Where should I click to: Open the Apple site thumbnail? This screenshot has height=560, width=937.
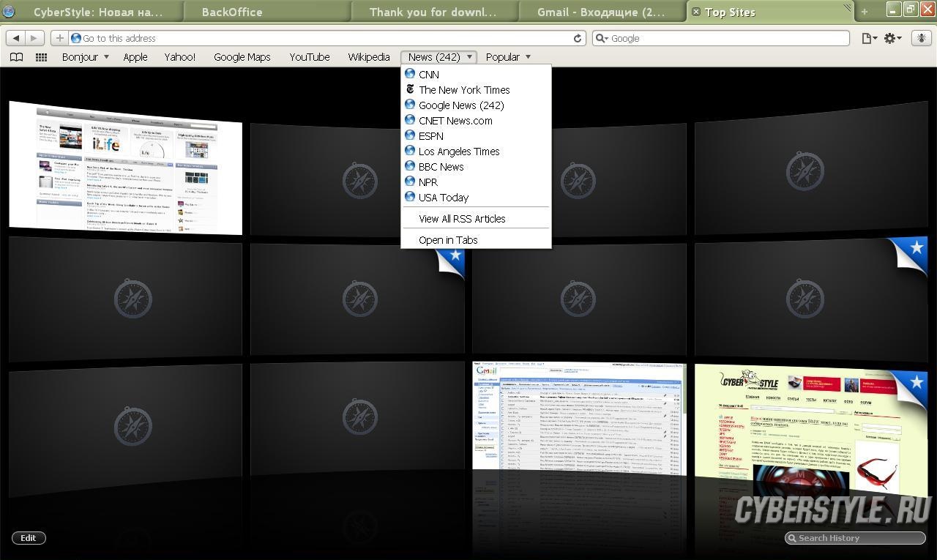point(125,168)
